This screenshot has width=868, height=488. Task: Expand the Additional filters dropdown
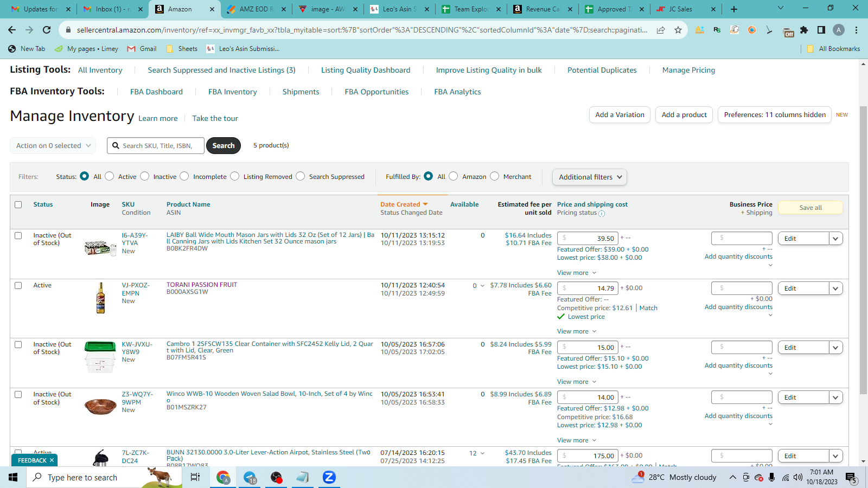[x=589, y=177]
